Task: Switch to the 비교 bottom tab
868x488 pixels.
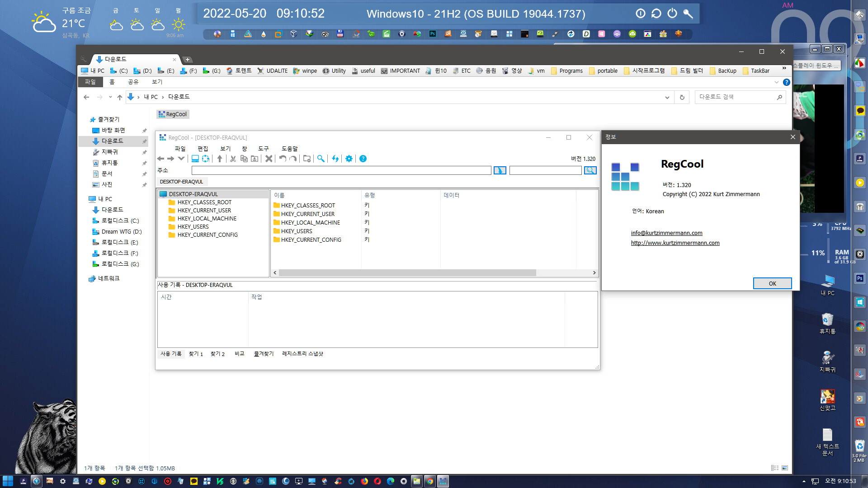Action: (x=240, y=354)
